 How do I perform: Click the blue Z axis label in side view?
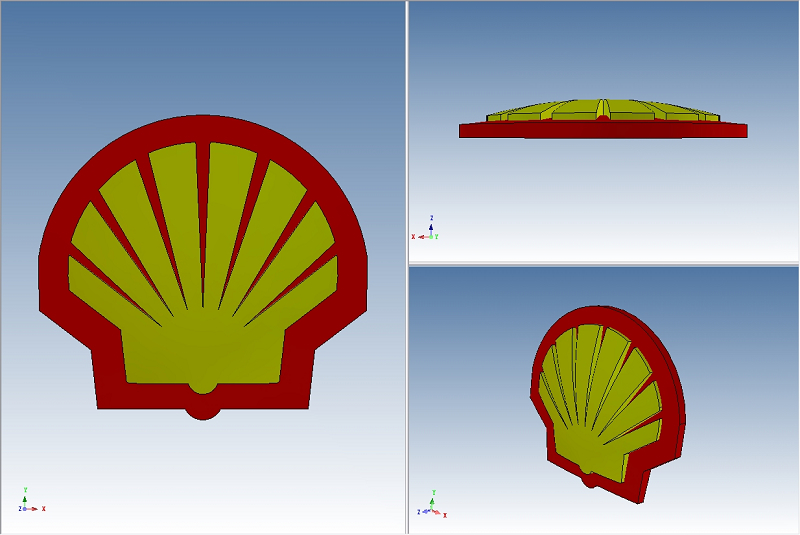tap(432, 218)
